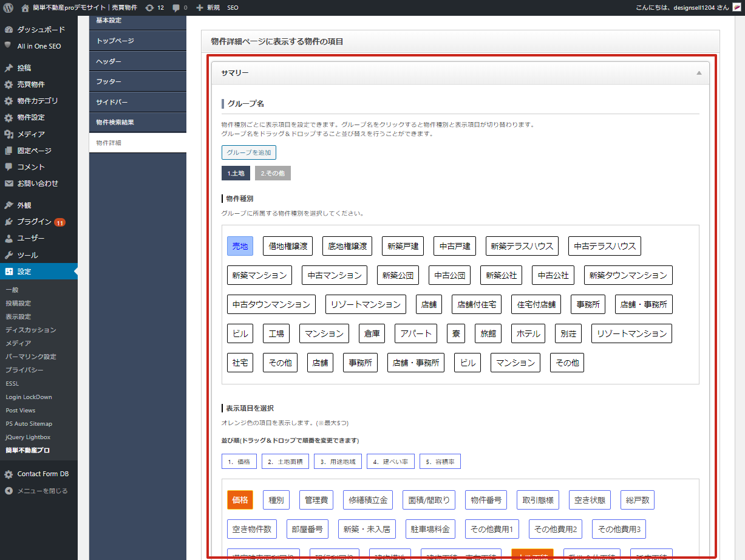Open the updates icon showing 12

pos(149,8)
